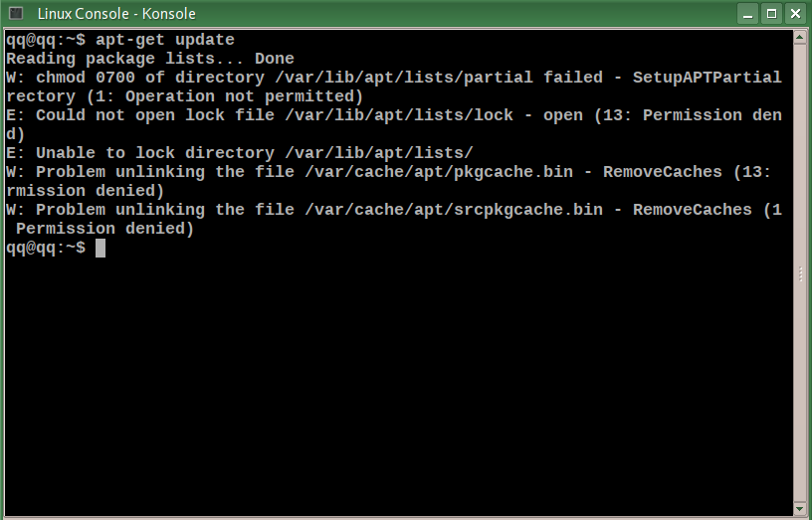Click the 'SetupAPTPartial' word in the warning
This screenshot has height=520, width=812.
pyautogui.click(x=708, y=78)
